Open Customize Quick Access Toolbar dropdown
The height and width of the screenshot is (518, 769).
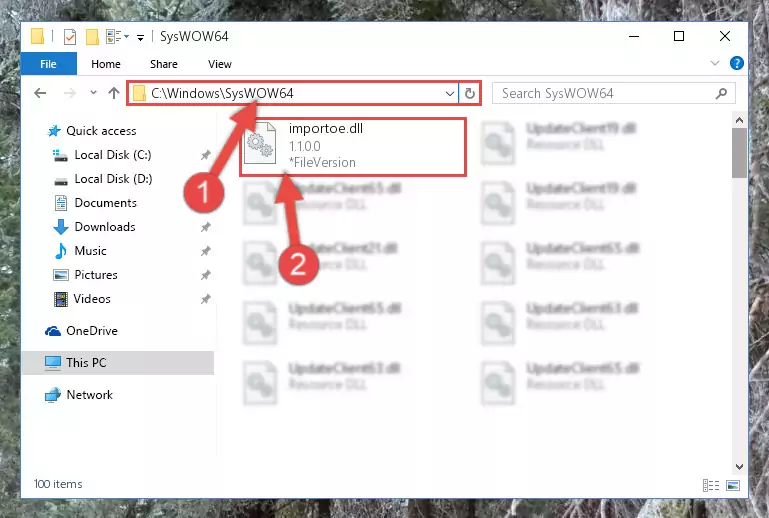click(140, 37)
